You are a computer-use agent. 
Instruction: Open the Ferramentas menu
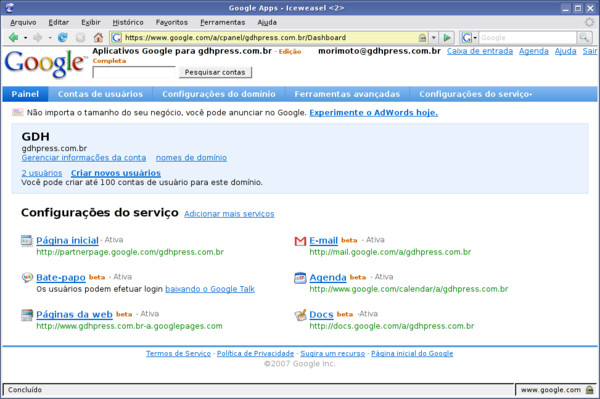(x=222, y=22)
